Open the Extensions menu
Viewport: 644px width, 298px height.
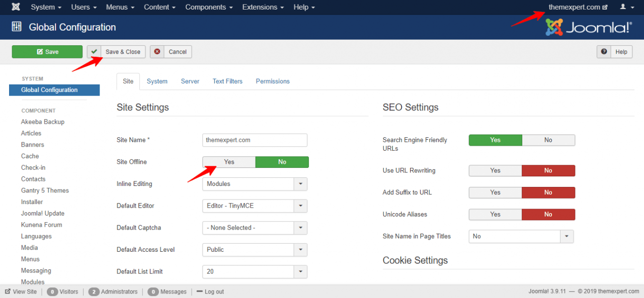tap(263, 7)
